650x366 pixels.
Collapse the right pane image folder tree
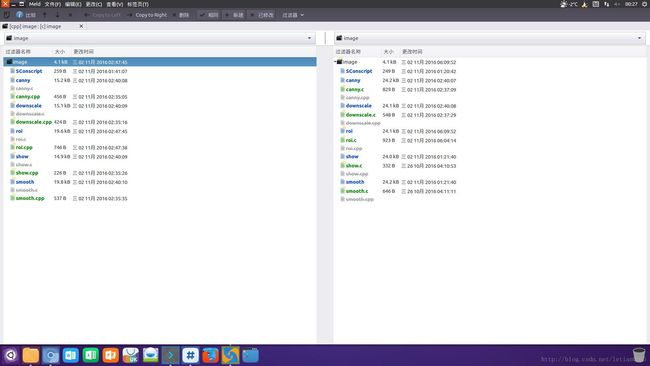pos(335,62)
